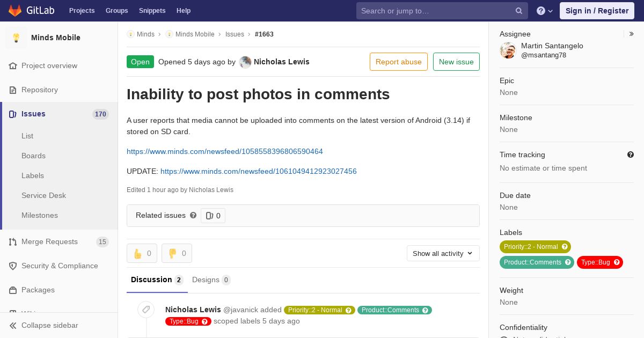
Task: Collapse the right sidebar with double arrow
Action: click(632, 34)
